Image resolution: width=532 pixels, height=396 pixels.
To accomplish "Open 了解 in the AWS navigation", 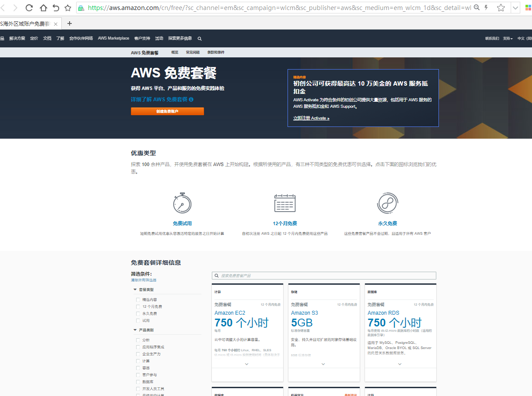I will coord(60,38).
